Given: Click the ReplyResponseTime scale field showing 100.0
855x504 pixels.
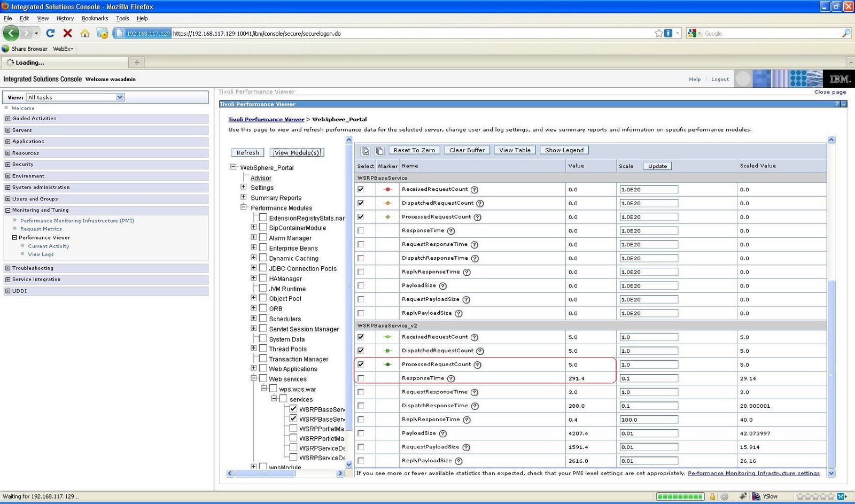Looking at the screenshot, I should point(649,420).
